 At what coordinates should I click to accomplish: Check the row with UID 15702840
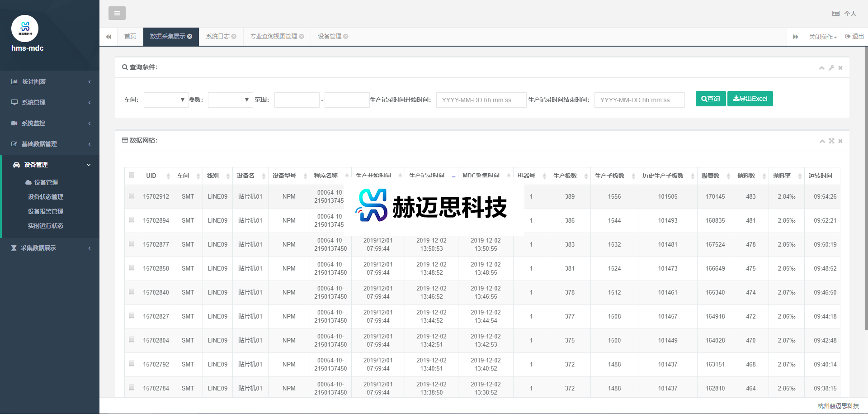[132, 291]
